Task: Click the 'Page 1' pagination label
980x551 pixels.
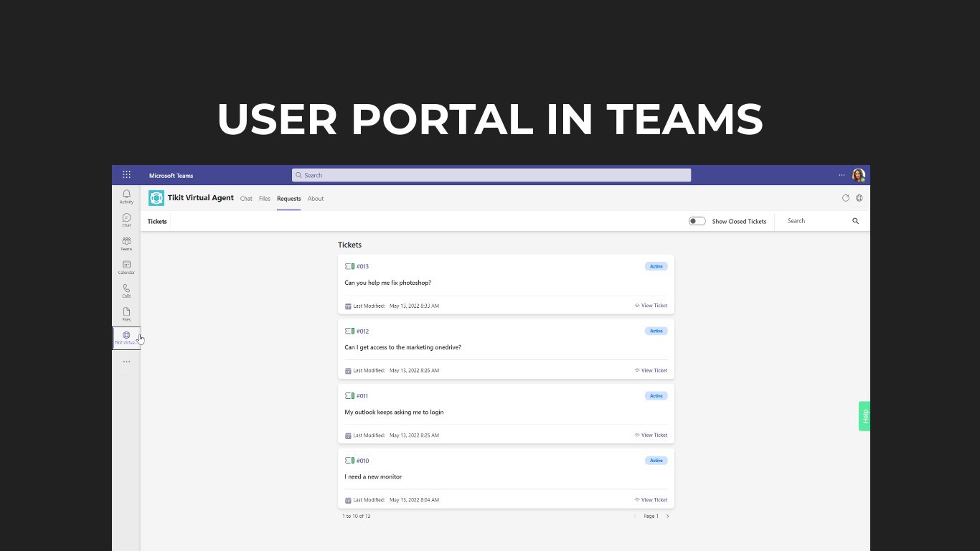Action: click(x=651, y=516)
